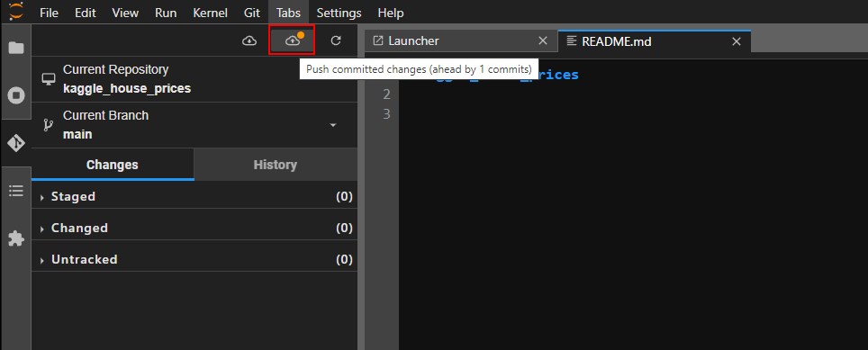The width and height of the screenshot is (868, 350).
Task: Open the View menu
Action: (125, 13)
